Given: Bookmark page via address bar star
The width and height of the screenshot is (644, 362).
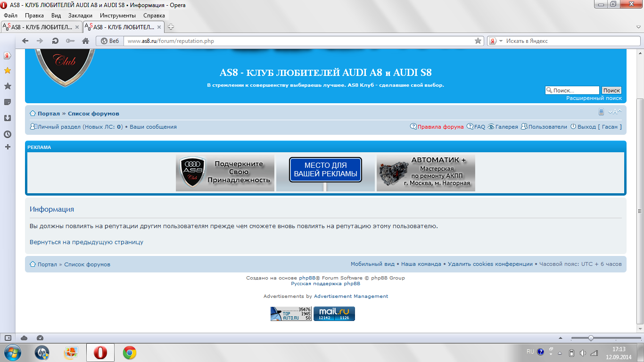Looking at the screenshot, I should coord(478,41).
